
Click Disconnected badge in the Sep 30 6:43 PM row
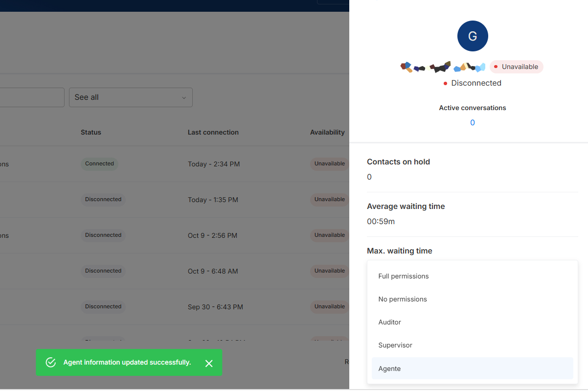pos(103,307)
